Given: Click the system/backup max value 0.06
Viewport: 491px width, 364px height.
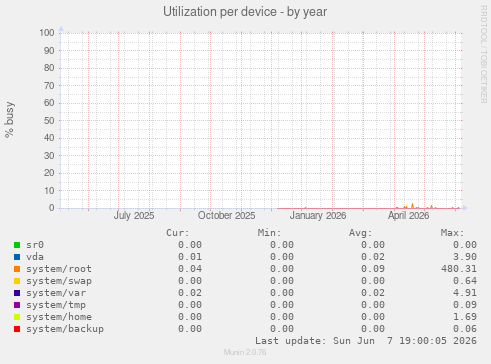Looking at the screenshot, I should (x=465, y=329).
